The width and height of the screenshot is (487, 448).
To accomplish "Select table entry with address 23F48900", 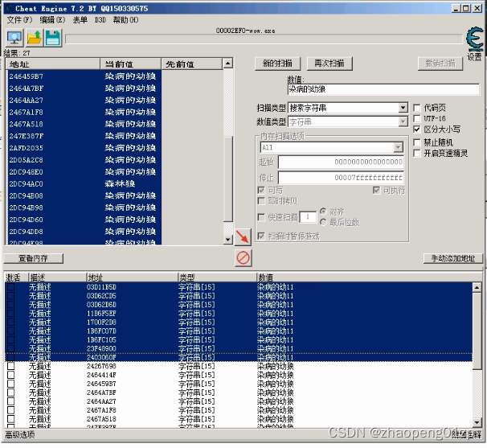I will 239,348.
